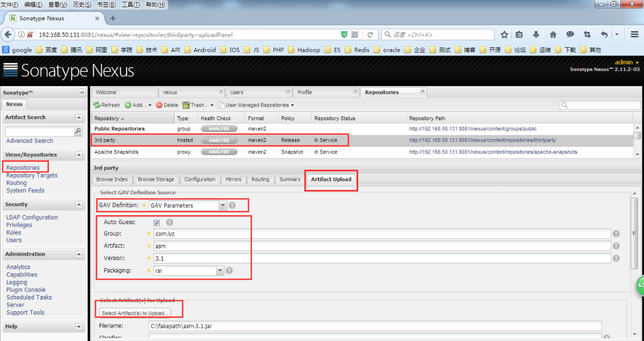The width and height of the screenshot is (644, 341).
Task: Click help icon beside Artifact field
Action: pos(616,246)
